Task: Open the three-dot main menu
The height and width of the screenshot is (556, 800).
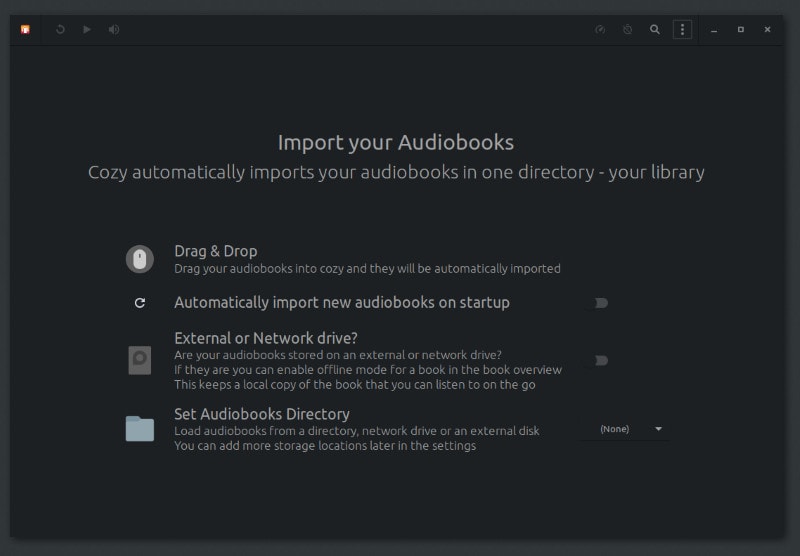Action: [x=682, y=30]
